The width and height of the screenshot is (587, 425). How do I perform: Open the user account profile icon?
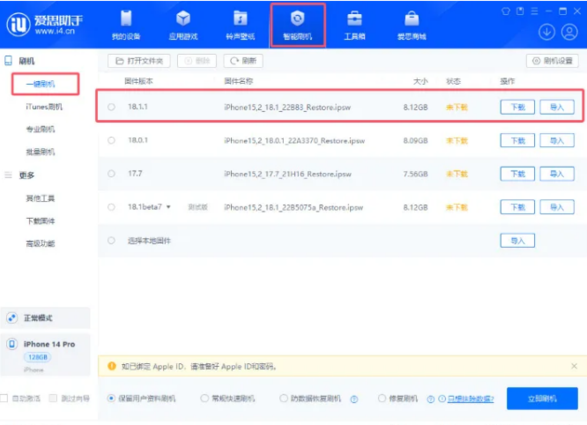point(569,32)
